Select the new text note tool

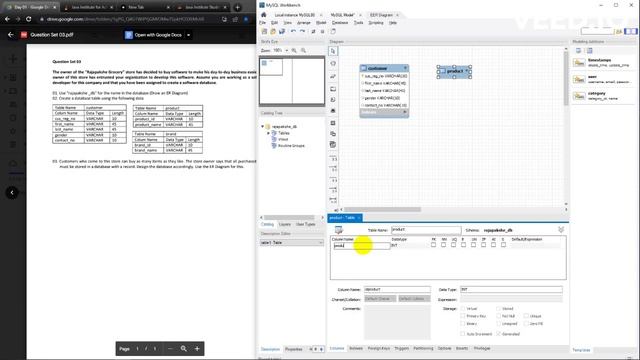click(x=333, y=100)
